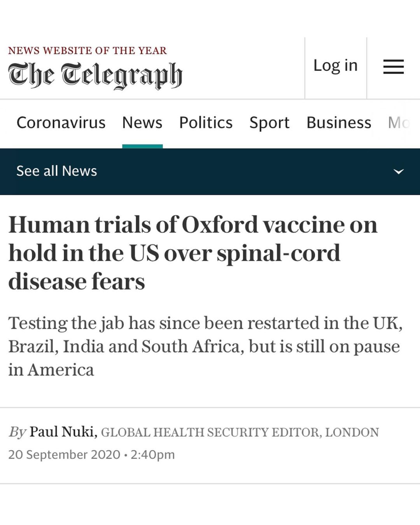The height and width of the screenshot is (525, 420).
Task: Click the article subheading about testing the jab
Action: point(205,346)
